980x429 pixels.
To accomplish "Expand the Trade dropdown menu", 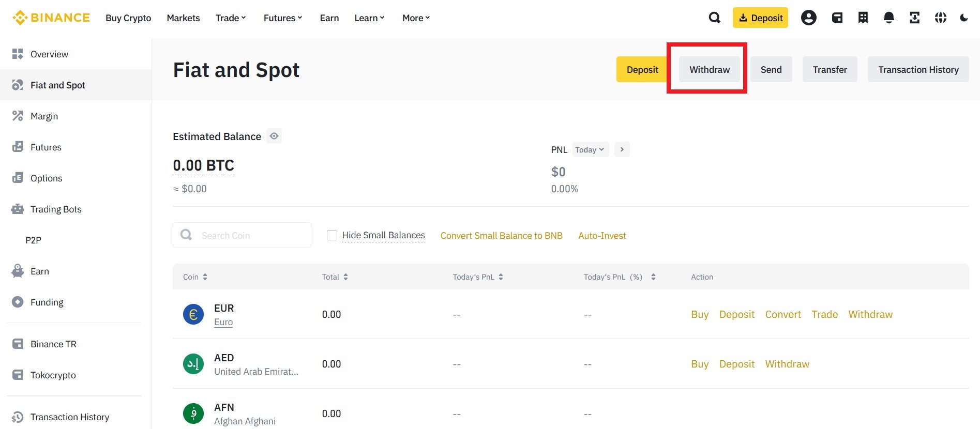I will click(x=231, y=18).
